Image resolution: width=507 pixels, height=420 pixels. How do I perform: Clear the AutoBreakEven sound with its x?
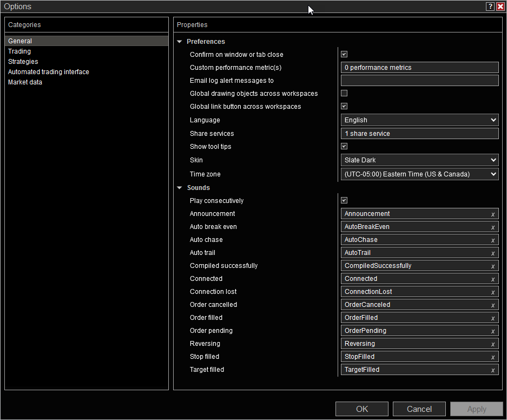click(492, 227)
